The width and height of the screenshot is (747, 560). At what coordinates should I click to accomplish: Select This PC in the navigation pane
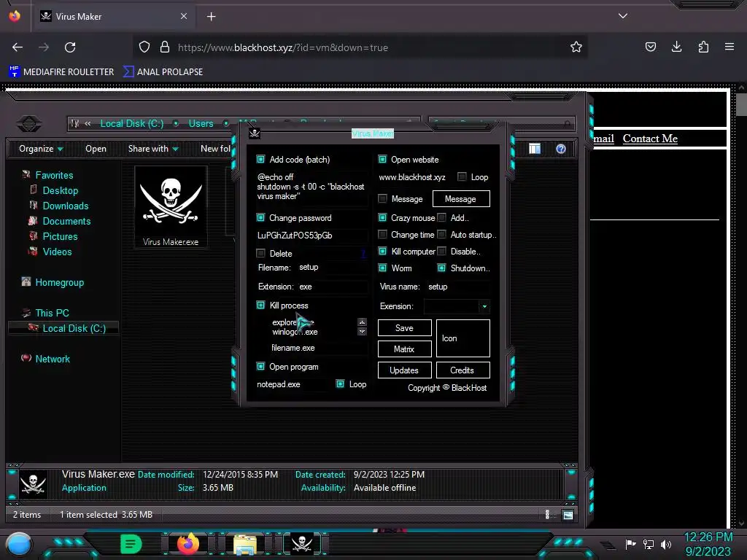53,313
